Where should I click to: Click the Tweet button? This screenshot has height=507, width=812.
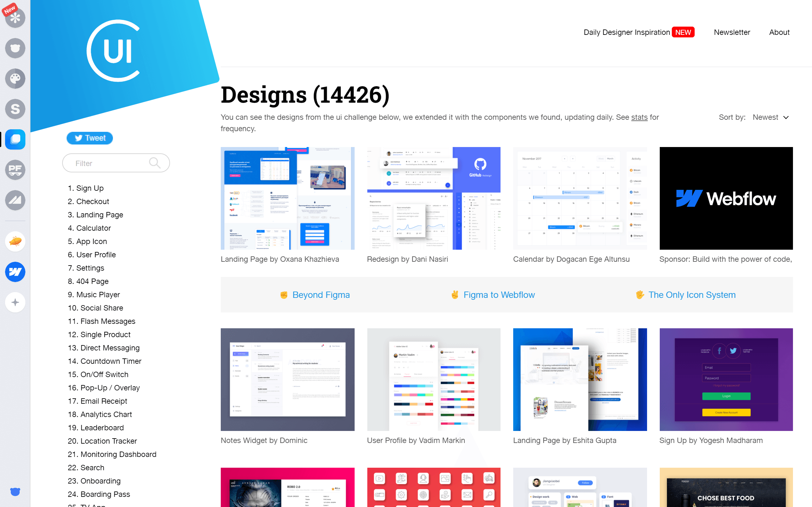tap(89, 138)
